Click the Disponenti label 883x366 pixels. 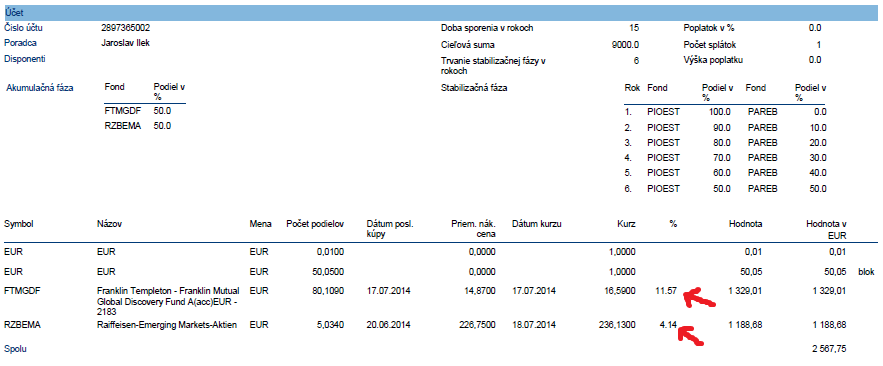pos(25,58)
